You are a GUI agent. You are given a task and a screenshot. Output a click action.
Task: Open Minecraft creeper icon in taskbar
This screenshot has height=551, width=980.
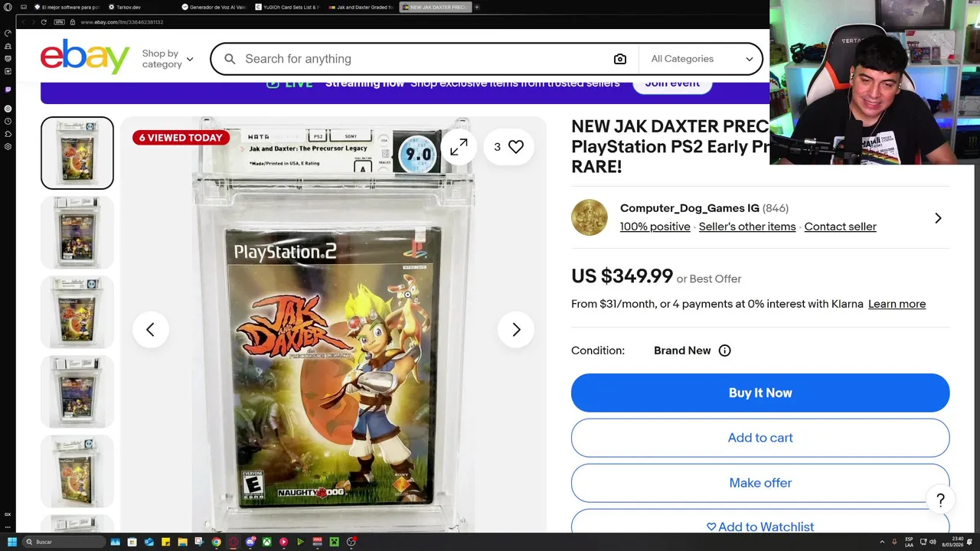(334, 542)
